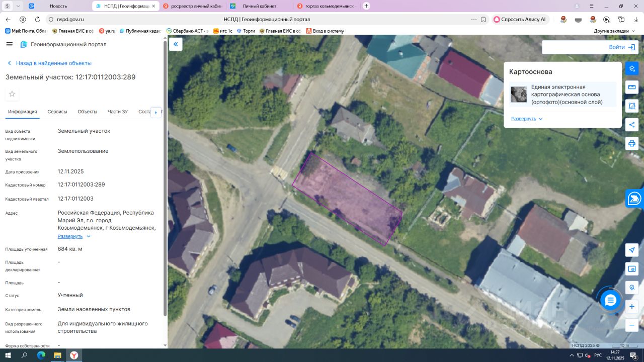Switch to the горгаз козьмодемьянск tab
The height and width of the screenshot is (362, 644).
click(327, 6)
